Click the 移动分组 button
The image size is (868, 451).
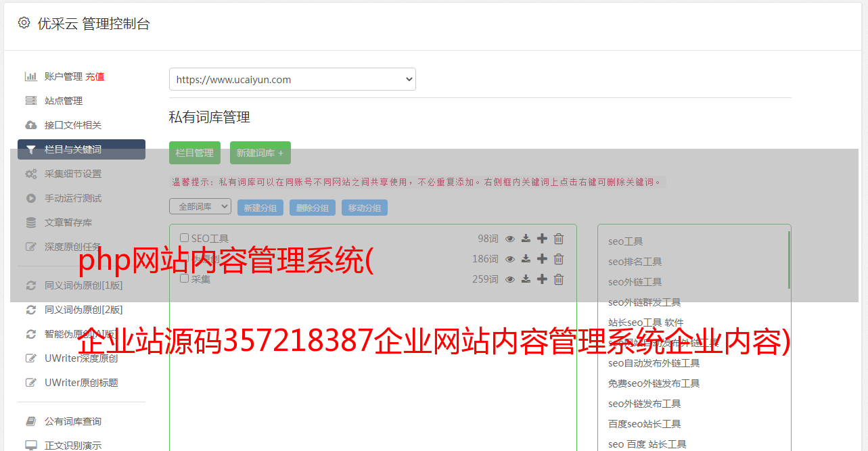coord(365,208)
